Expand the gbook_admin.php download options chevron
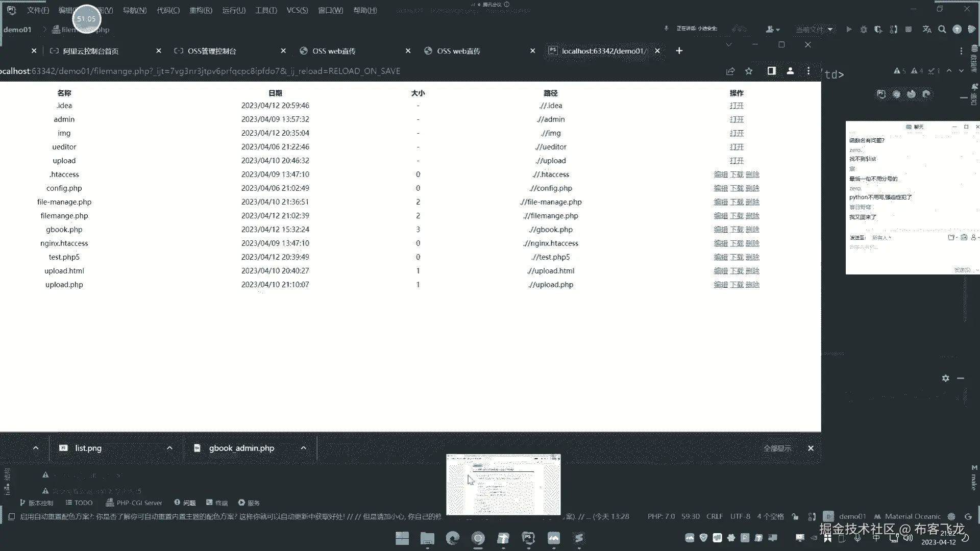 coord(303,448)
